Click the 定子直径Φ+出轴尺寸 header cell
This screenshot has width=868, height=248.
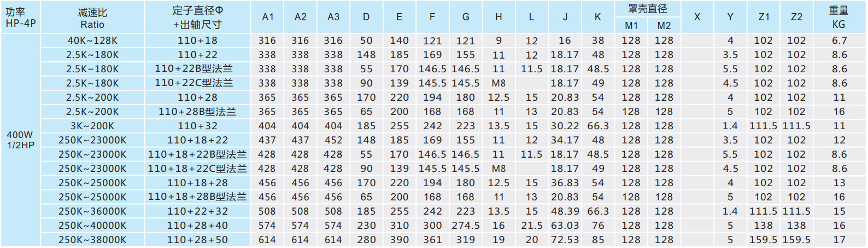tap(197, 18)
